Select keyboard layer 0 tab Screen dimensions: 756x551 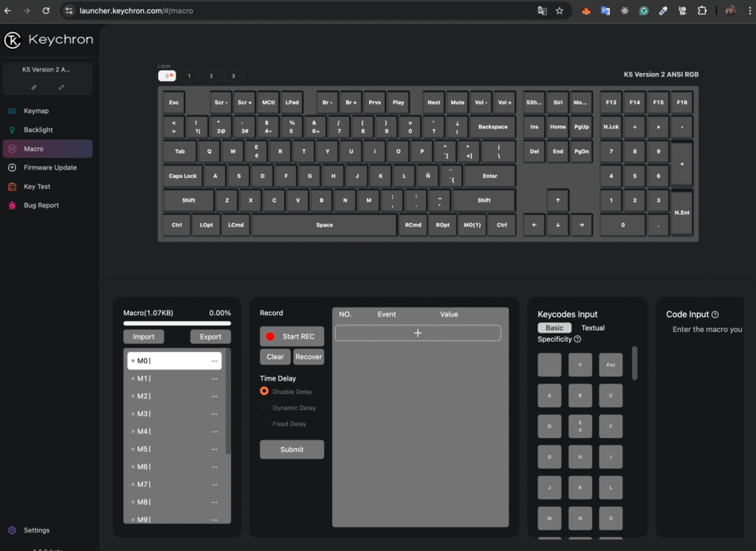[167, 76]
